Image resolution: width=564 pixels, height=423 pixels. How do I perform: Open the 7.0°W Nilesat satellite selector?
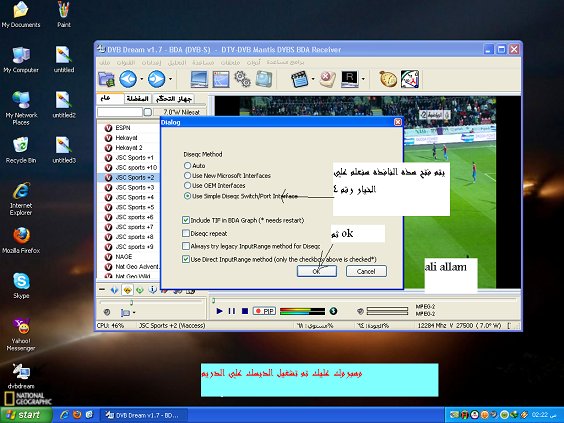pyautogui.click(x=180, y=112)
